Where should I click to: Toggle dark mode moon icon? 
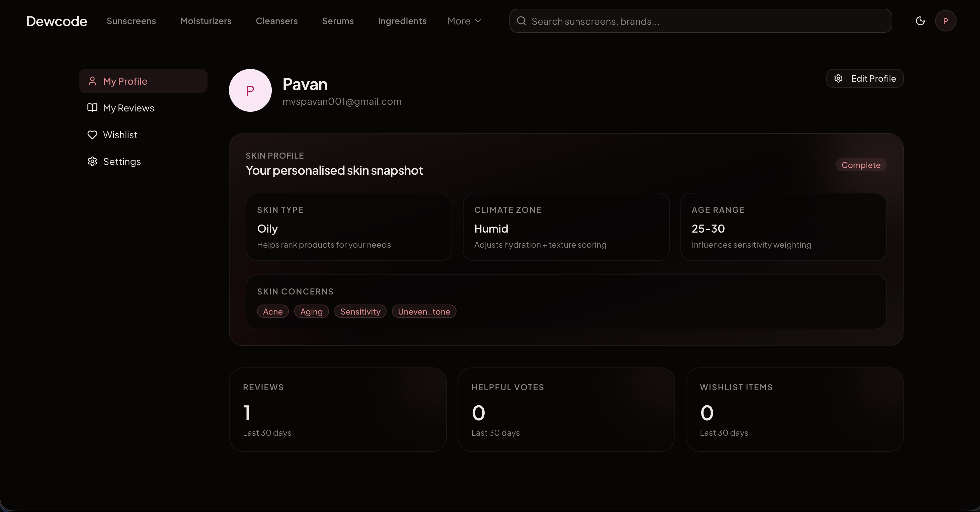[920, 21]
